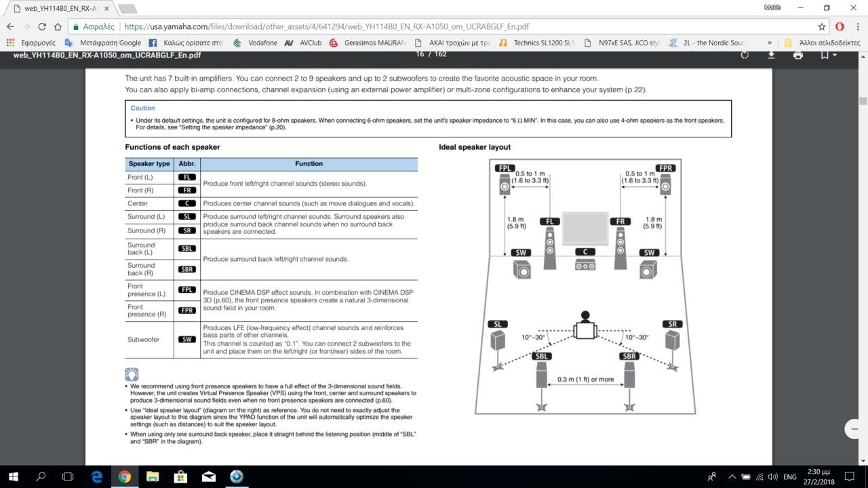Open Chrome menu with three dots

pos(856,26)
